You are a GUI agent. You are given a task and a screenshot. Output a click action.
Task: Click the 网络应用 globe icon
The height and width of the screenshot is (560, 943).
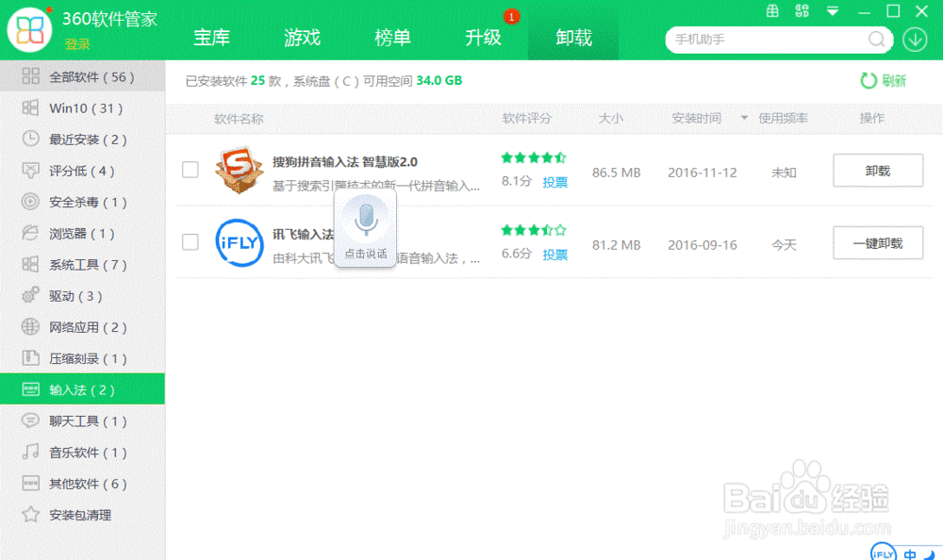click(x=30, y=326)
